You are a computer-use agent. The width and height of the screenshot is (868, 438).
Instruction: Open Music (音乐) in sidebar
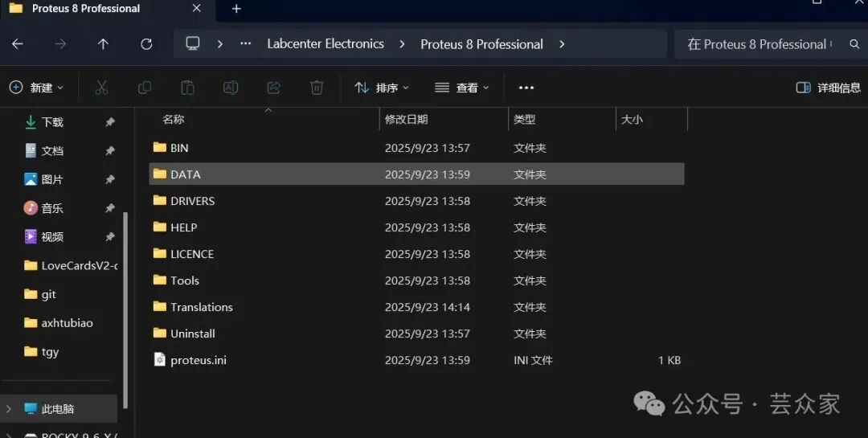click(x=52, y=208)
